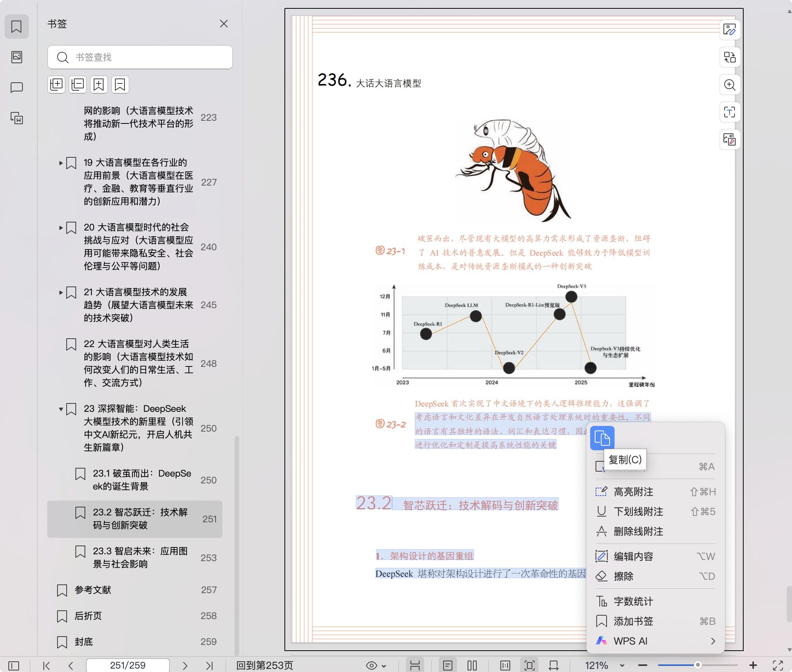Go to the last page arrow
792x672 pixels.
coord(209,666)
